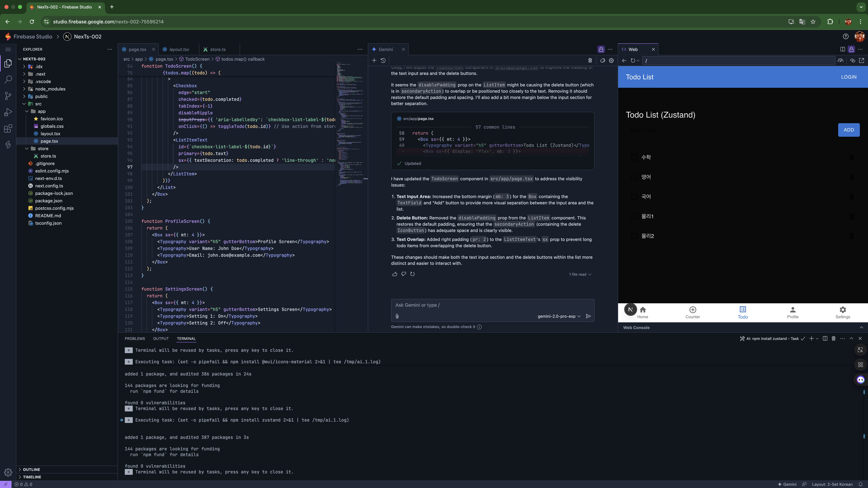The height and width of the screenshot is (488, 868).
Task: Check the 수학 todo checkbox
Action: 634,157
